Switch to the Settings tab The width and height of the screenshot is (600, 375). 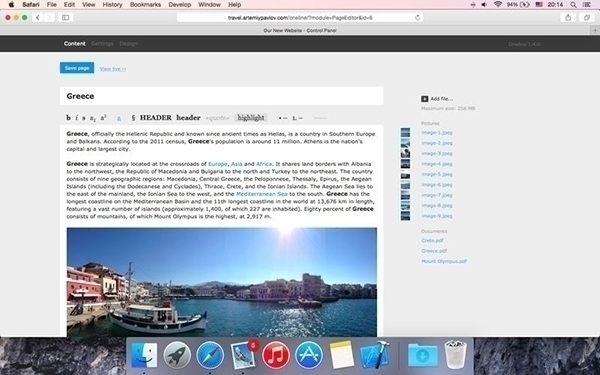point(102,44)
